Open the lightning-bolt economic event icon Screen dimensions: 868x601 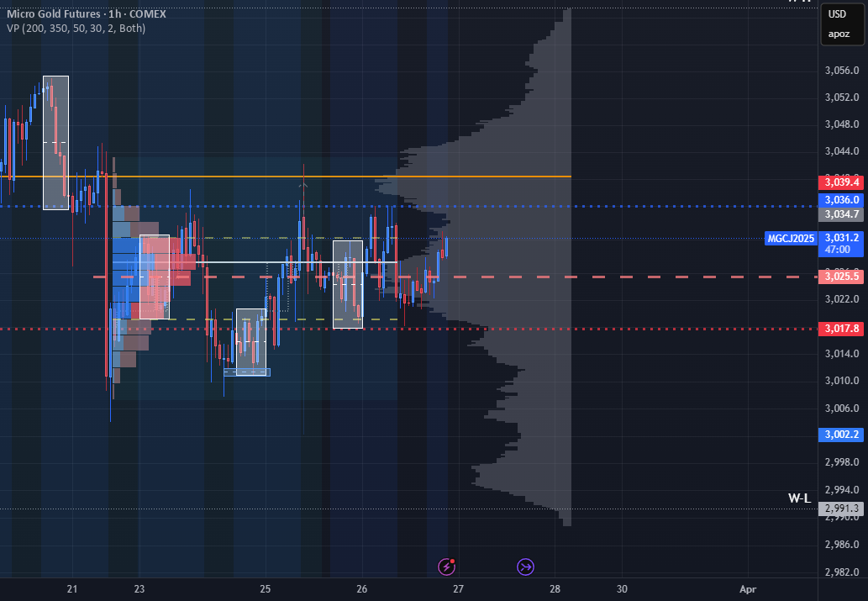446,567
